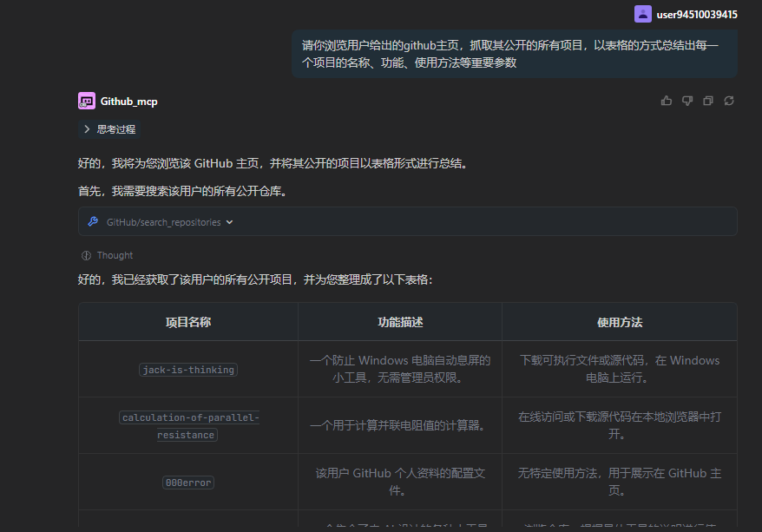Expand the GitHub/search_repositories tool call

(407, 221)
